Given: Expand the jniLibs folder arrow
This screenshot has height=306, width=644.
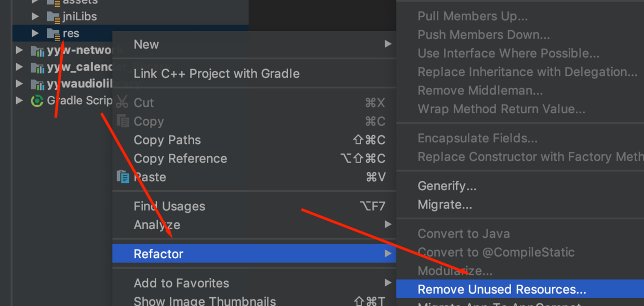Looking at the screenshot, I should coord(35,17).
